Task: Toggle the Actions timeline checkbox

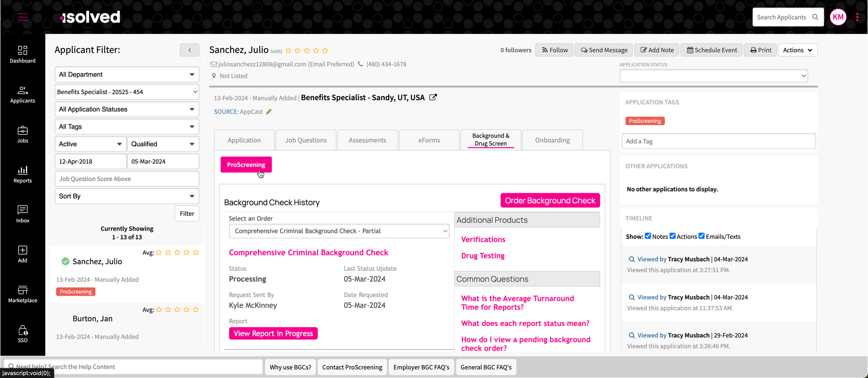Action: coord(673,236)
